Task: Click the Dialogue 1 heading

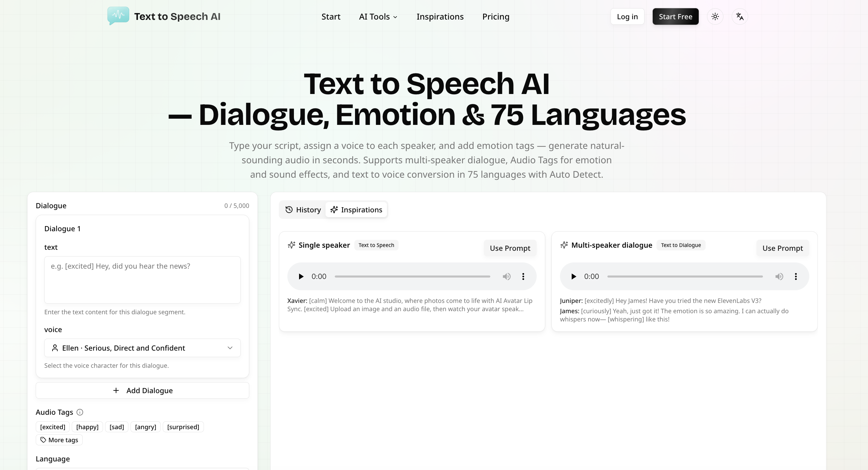Action: (62, 228)
